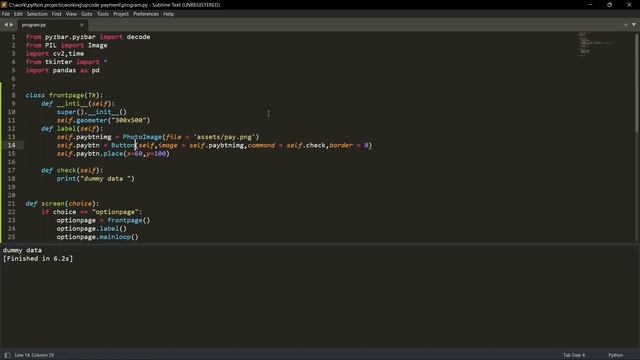Screen dimensions: 640x360
Task: Click line number 1 in gutter
Action: pos(13,37)
